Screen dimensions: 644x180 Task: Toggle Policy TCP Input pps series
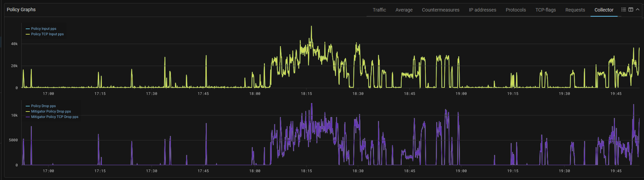click(47, 34)
